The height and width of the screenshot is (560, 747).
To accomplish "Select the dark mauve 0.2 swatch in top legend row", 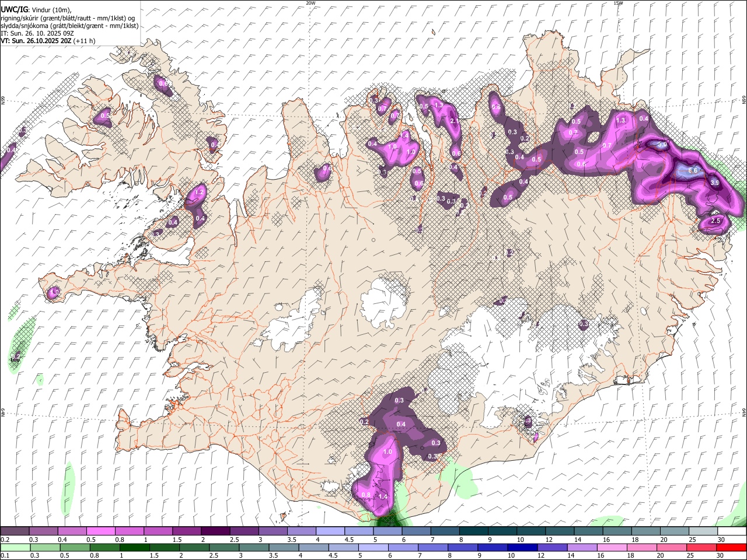I will 15,531.
